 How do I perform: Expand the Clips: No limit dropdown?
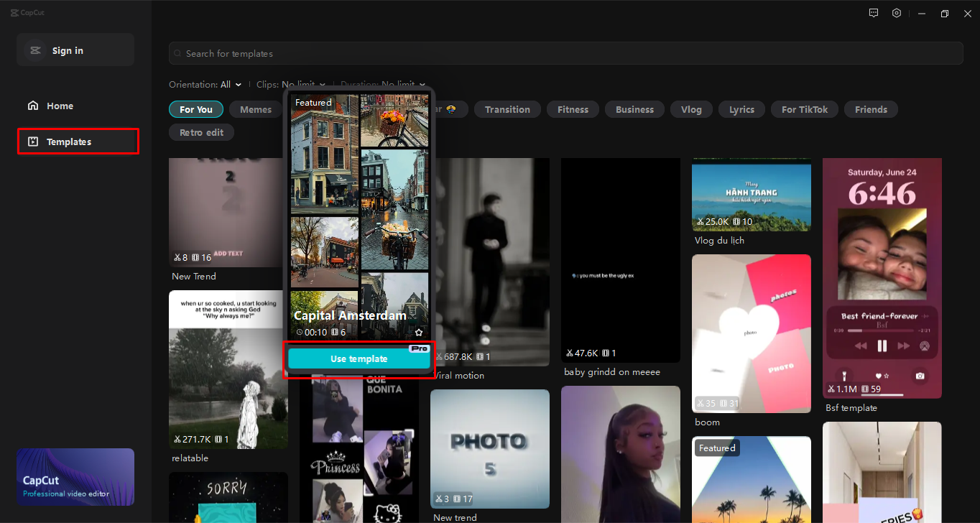click(x=291, y=84)
